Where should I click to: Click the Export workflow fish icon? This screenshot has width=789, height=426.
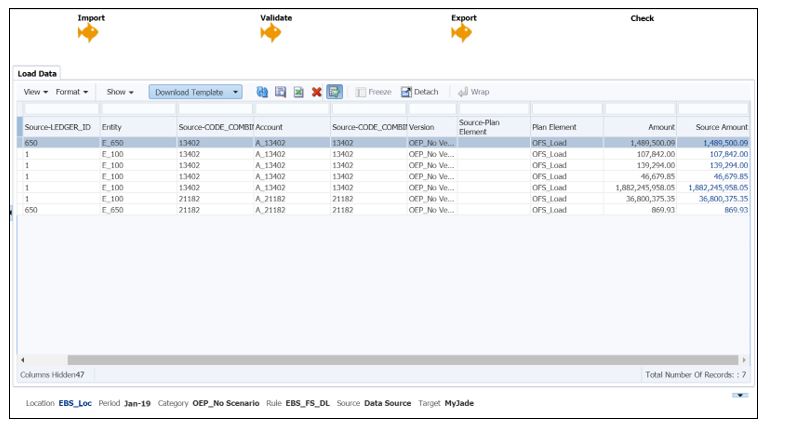pos(461,34)
